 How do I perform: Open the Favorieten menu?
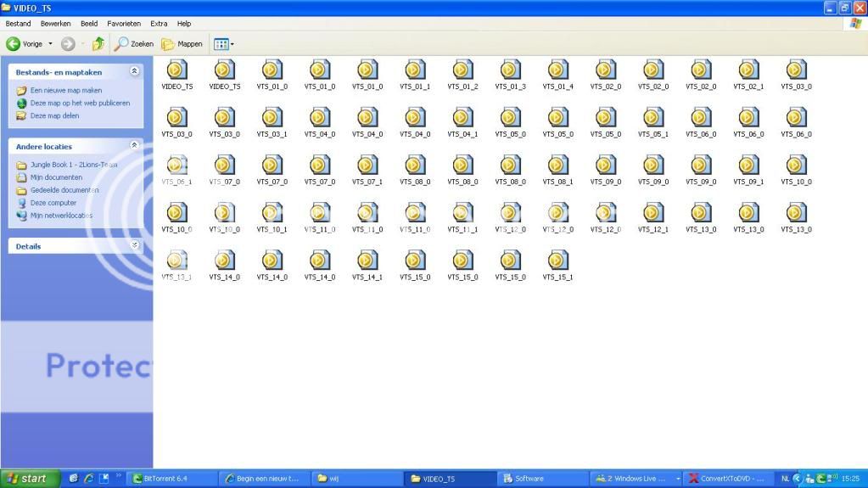tap(124, 24)
